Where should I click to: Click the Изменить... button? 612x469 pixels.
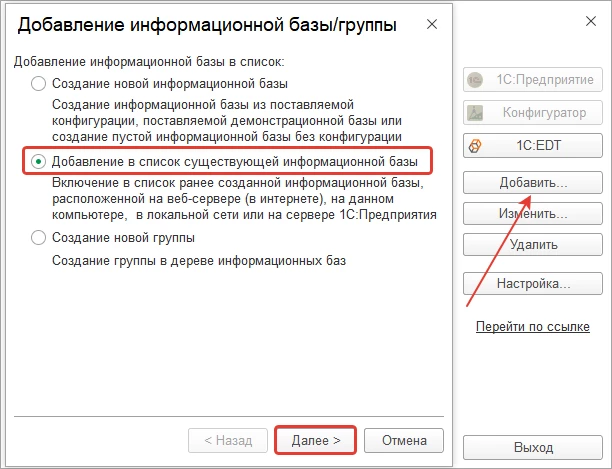(x=533, y=213)
